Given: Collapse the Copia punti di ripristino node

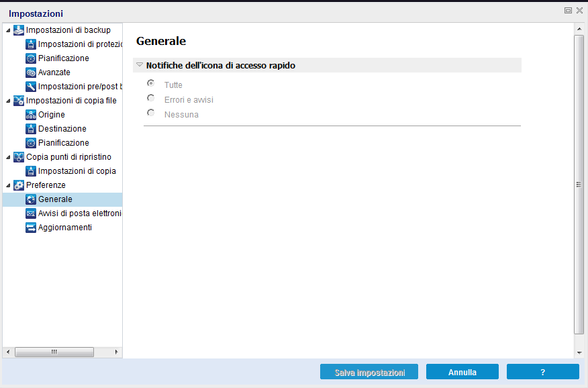Looking at the screenshot, I should click(x=8, y=157).
